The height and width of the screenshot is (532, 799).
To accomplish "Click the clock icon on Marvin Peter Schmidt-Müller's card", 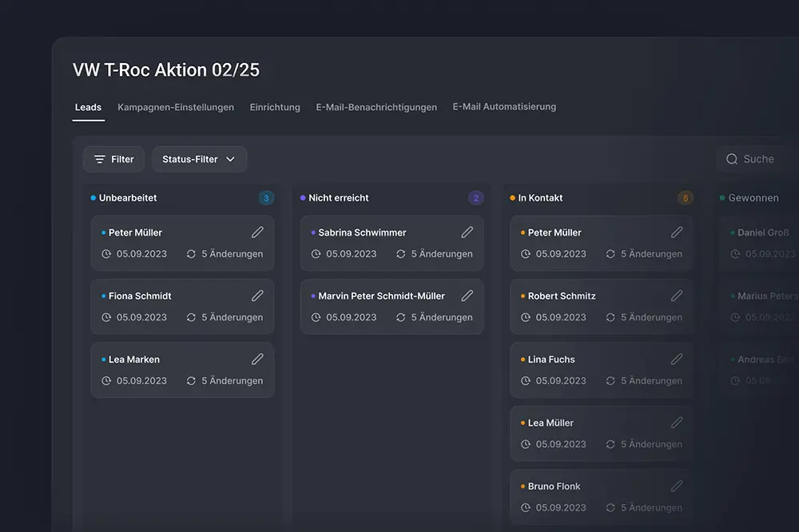I will 315,317.
